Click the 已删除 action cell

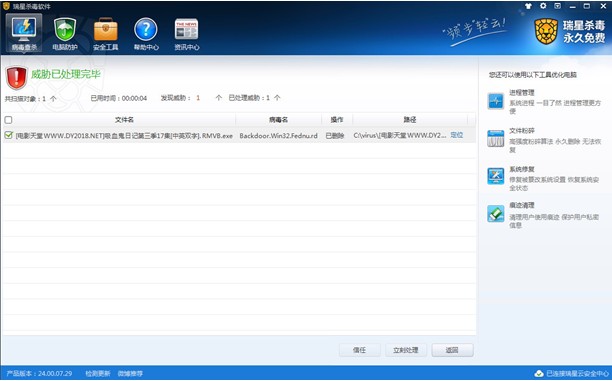(x=335, y=135)
